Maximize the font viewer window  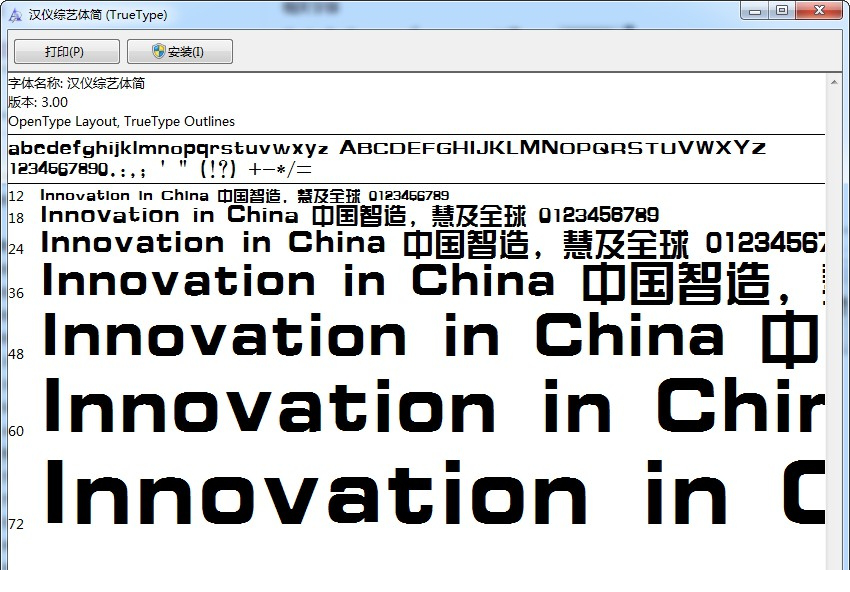tap(782, 10)
